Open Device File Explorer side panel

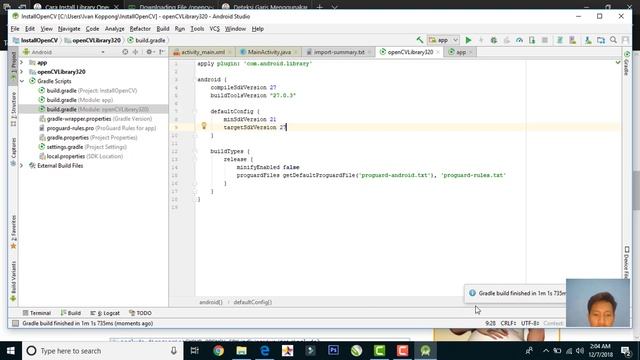627,262
